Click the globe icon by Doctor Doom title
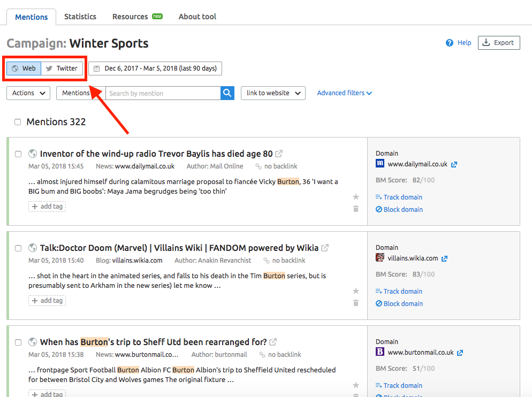 pyautogui.click(x=33, y=248)
